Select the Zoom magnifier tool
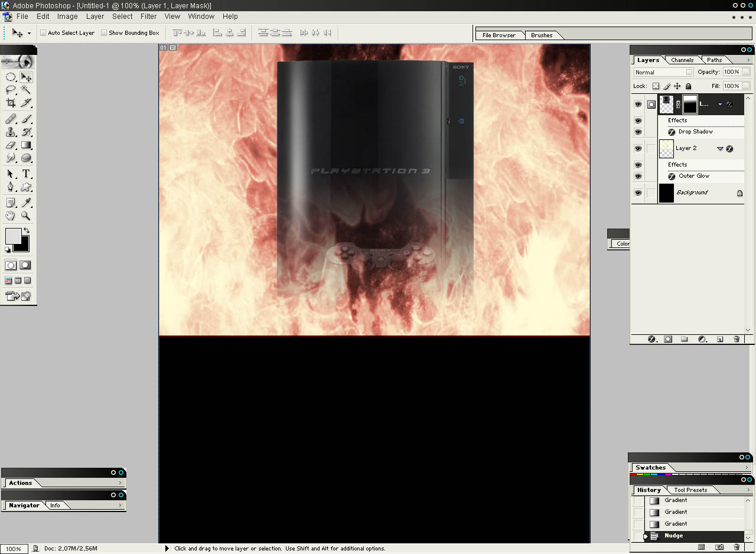The height and width of the screenshot is (554, 756). point(26,216)
